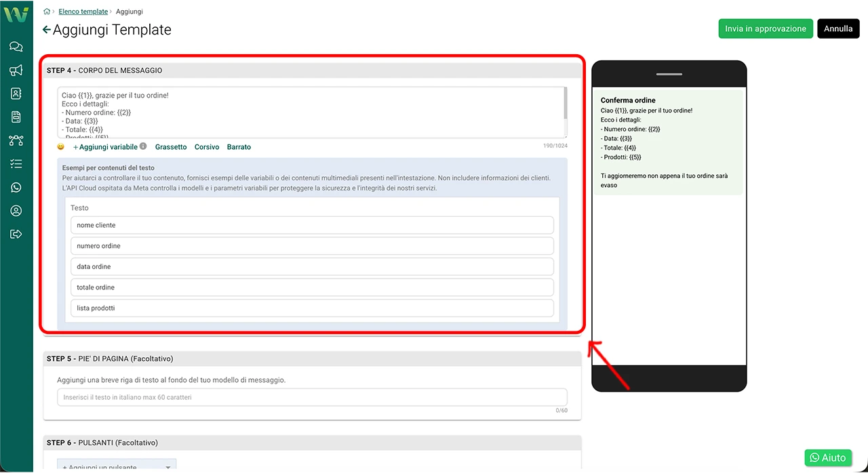
Task: Open the flow automation nodes sidebar icon
Action: (16, 141)
